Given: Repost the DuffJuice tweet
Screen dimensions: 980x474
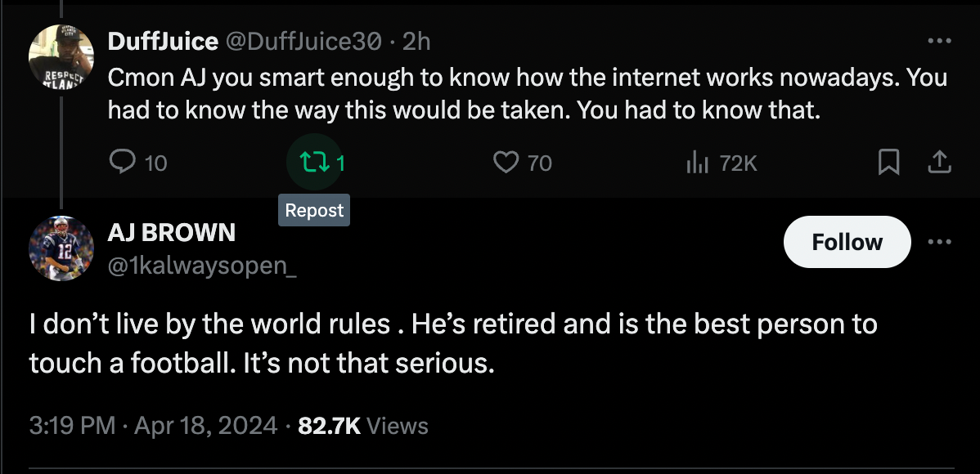Looking at the screenshot, I should [x=310, y=163].
